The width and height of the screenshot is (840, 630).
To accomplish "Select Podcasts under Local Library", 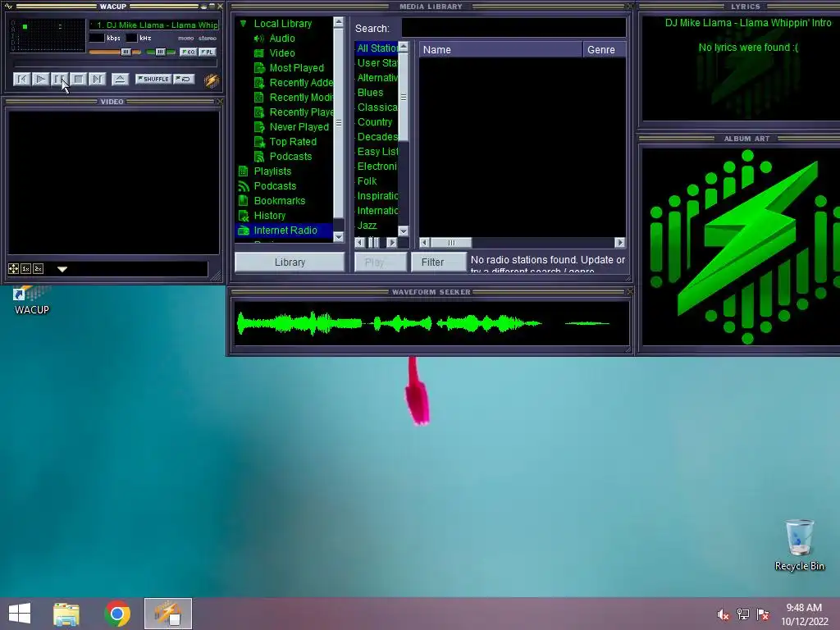I will tap(290, 157).
